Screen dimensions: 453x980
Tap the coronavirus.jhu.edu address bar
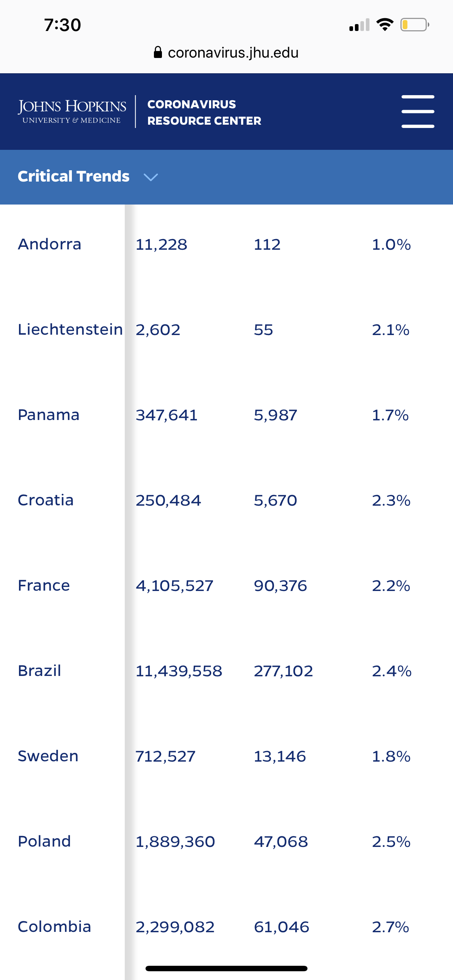coord(233,52)
